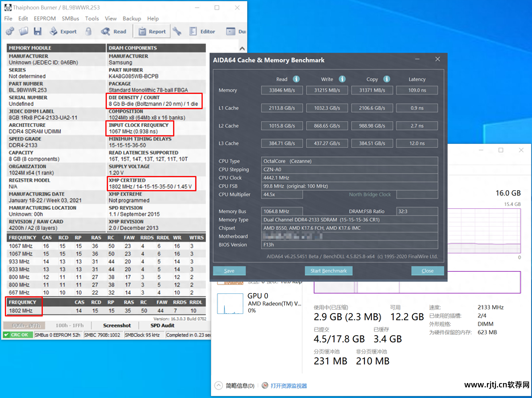This screenshot has height=398, width=532.
Task: Click the Thaiphoon Burner title bar app icon
Action: tap(8, 7)
